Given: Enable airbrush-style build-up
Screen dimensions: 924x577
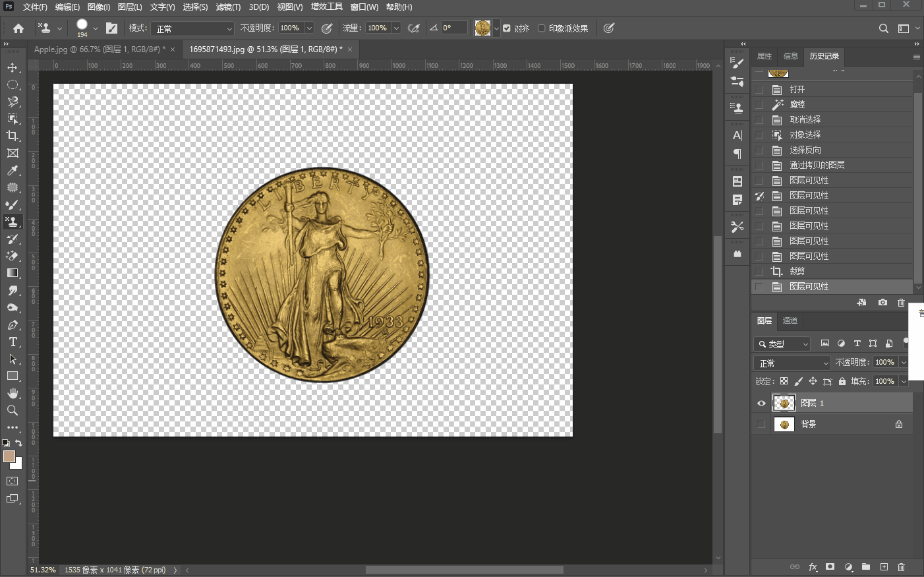Looking at the screenshot, I should [414, 28].
